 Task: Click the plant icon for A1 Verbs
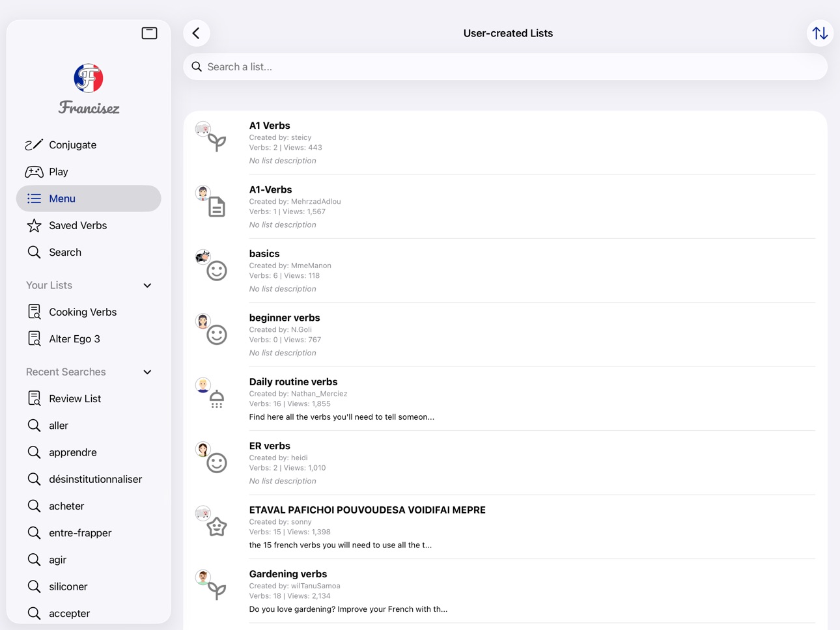(217, 143)
